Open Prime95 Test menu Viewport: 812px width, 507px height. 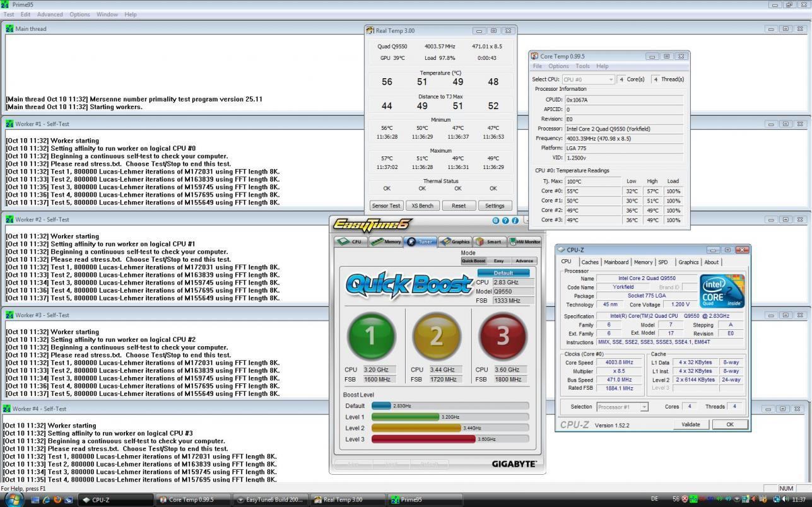click(9, 15)
